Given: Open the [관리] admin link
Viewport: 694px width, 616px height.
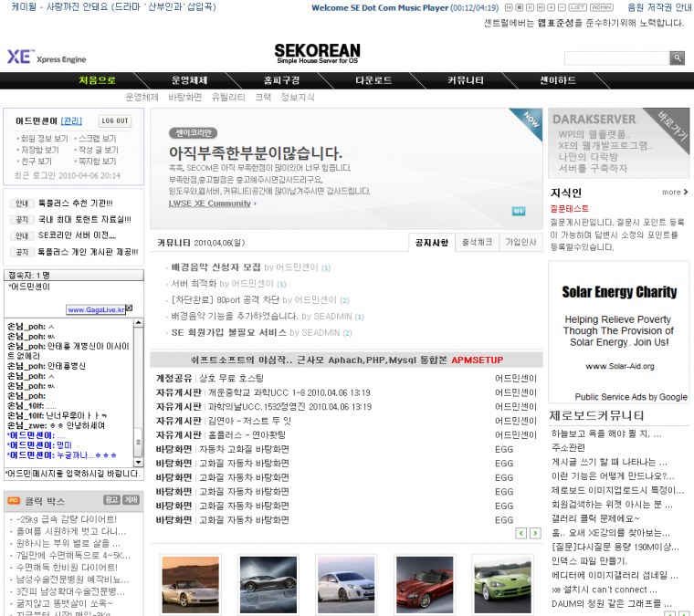Looking at the screenshot, I should pyautogui.click(x=71, y=120).
